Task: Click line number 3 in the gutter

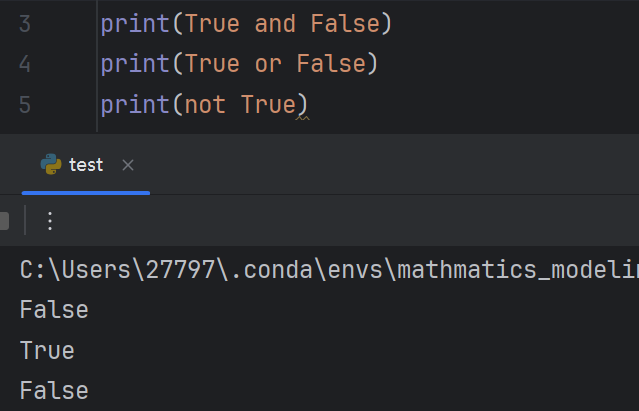Action: 25,24
